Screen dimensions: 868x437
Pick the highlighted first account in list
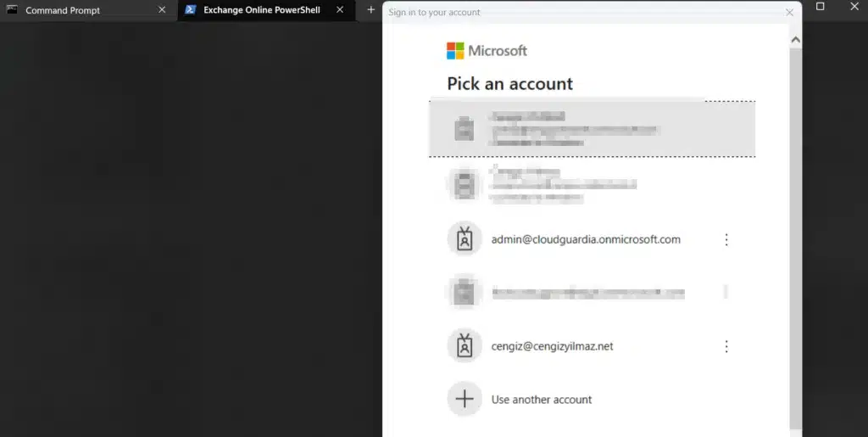pos(592,129)
